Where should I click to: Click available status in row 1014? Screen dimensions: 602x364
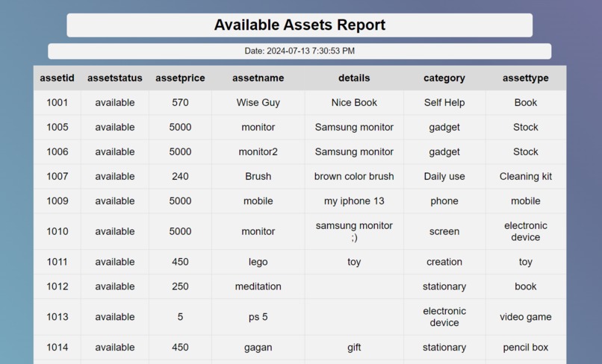click(x=115, y=347)
